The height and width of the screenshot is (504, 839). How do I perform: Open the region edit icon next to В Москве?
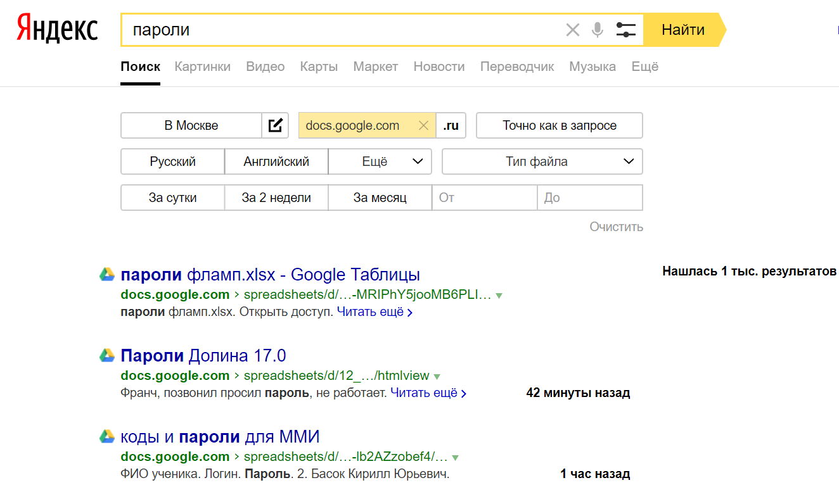coord(275,125)
